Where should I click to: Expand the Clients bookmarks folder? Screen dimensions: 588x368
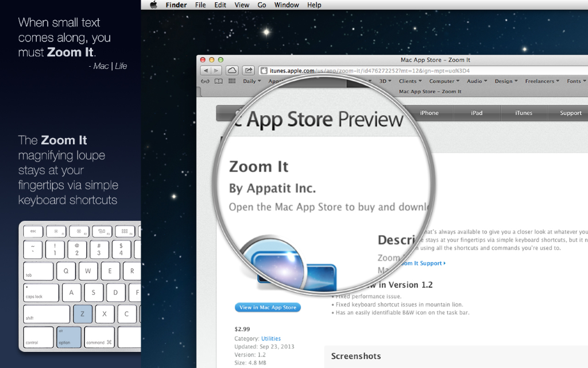(x=410, y=81)
